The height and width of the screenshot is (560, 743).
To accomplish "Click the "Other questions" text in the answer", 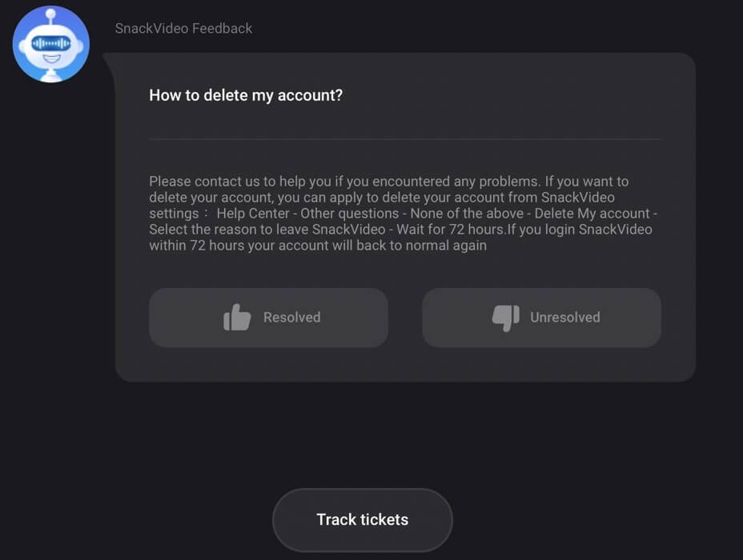I will 349,214.
